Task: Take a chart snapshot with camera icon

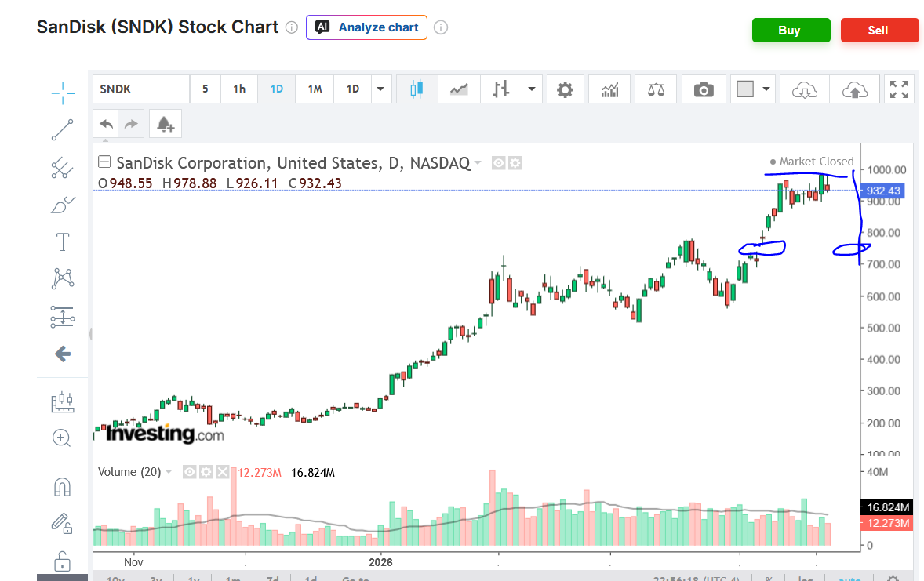Action: click(x=704, y=89)
